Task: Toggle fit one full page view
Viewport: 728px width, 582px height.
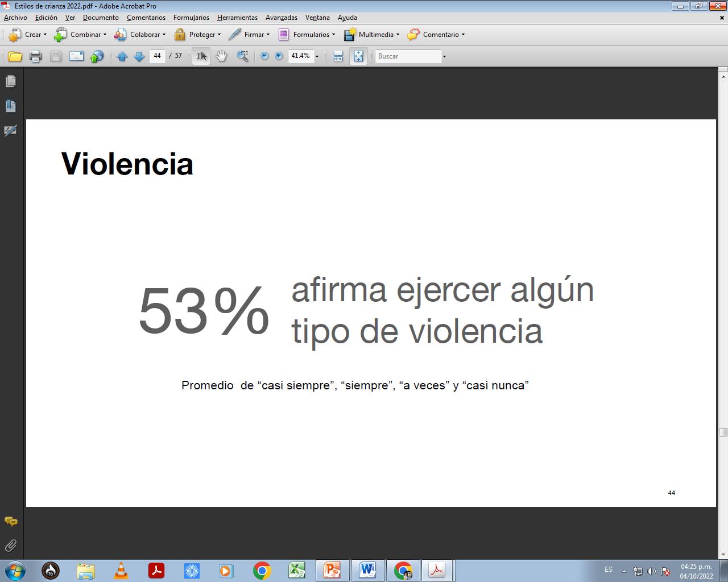Action: 358,56
